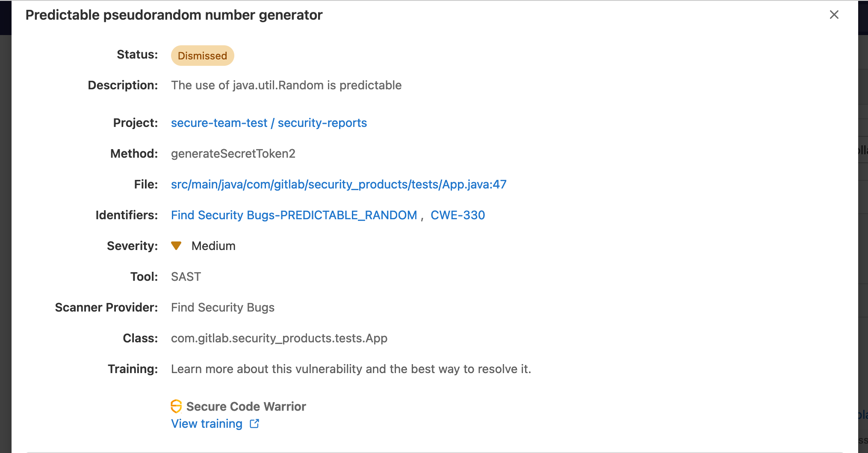Click the modal title Predictable pseudorandom number generator

click(174, 15)
